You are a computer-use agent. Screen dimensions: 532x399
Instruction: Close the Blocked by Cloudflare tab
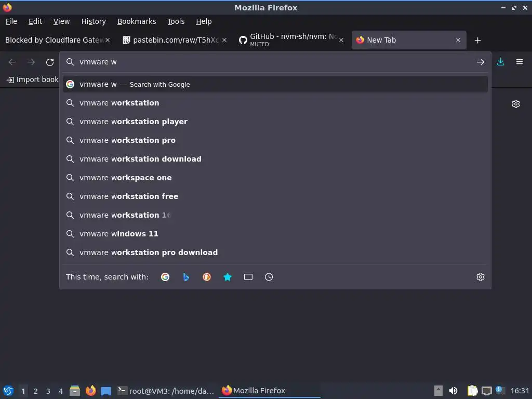click(x=108, y=40)
